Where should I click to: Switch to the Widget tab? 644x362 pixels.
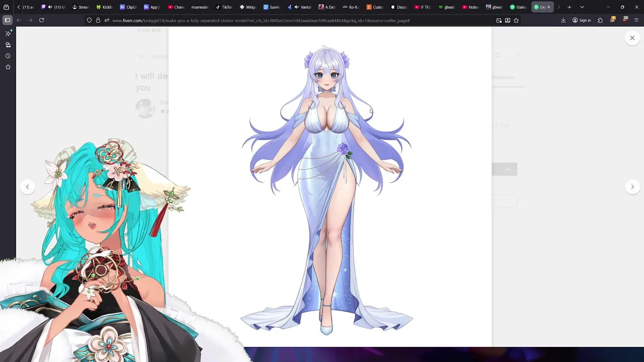click(248, 7)
